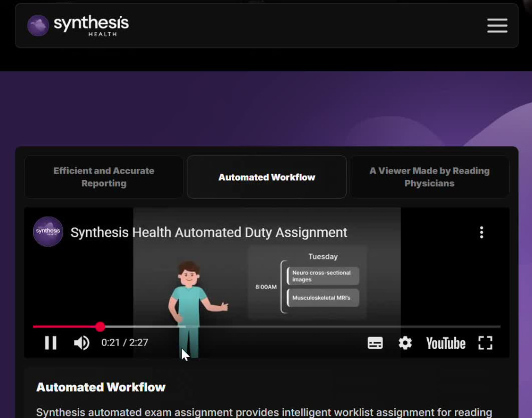Click the Automated Workflow heading text
This screenshot has width=532, height=418.
click(x=101, y=388)
